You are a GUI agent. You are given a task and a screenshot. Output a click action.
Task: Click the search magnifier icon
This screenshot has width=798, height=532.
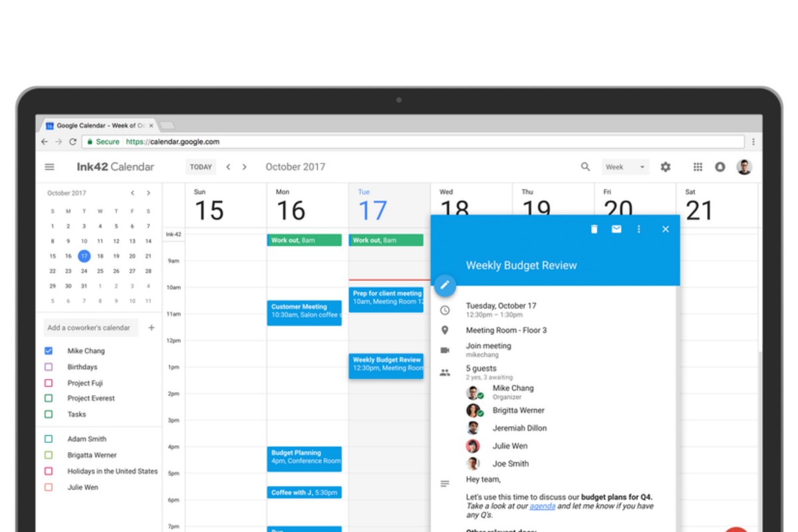(x=585, y=167)
